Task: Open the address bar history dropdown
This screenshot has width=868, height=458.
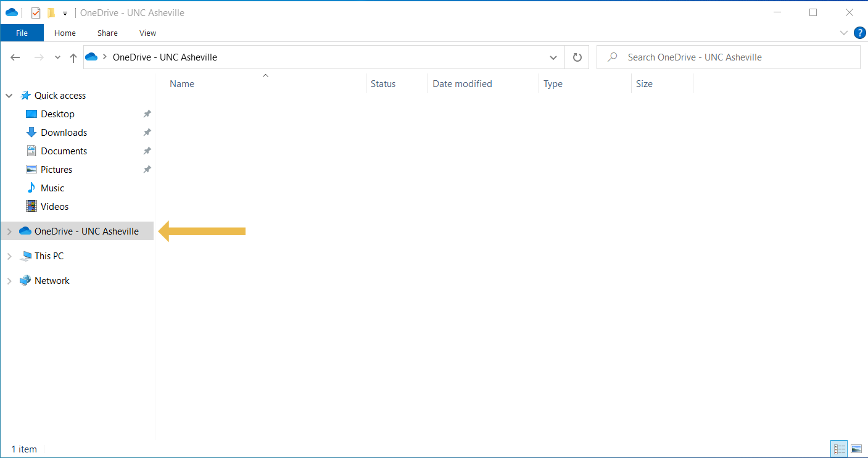Action: click(x=553, y=57)
